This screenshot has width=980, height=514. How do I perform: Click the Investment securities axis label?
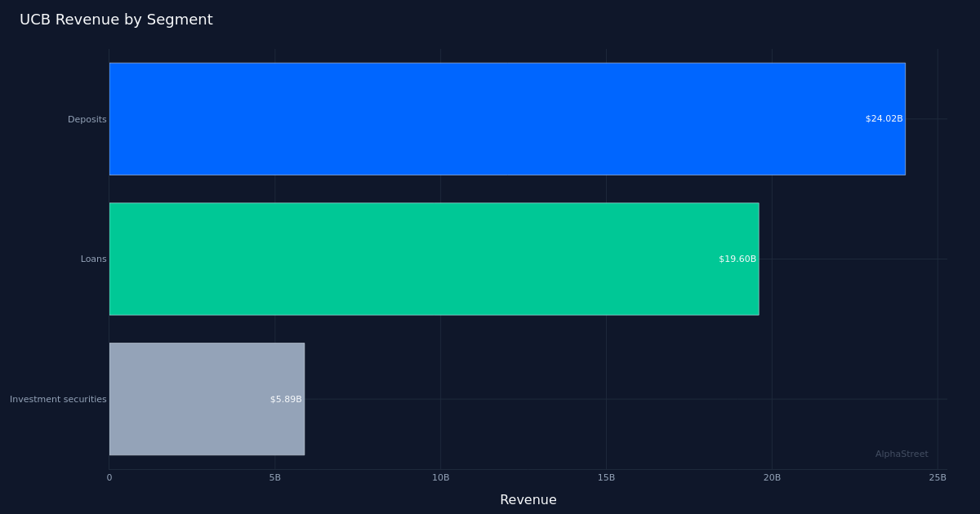pos(58,400)
